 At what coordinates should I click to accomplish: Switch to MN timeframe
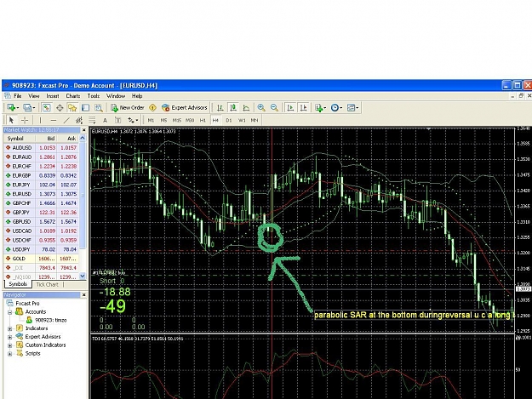(x=255, y=120)
